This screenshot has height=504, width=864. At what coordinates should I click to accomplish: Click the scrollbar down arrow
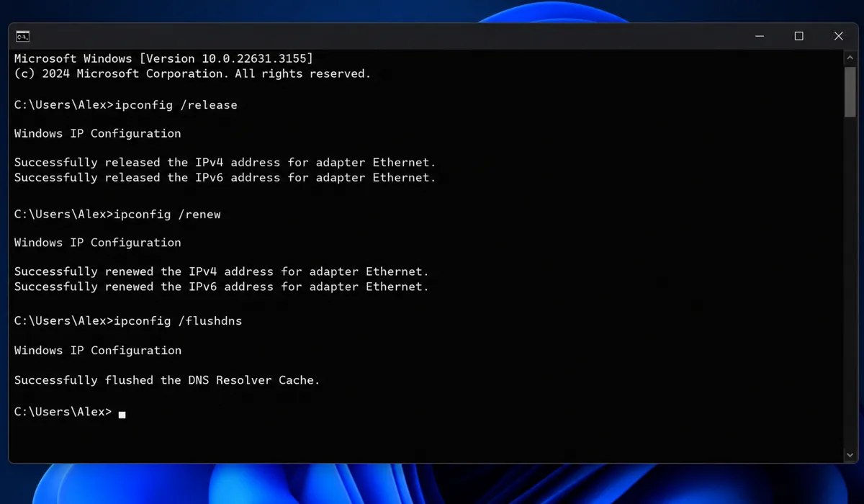850,454
